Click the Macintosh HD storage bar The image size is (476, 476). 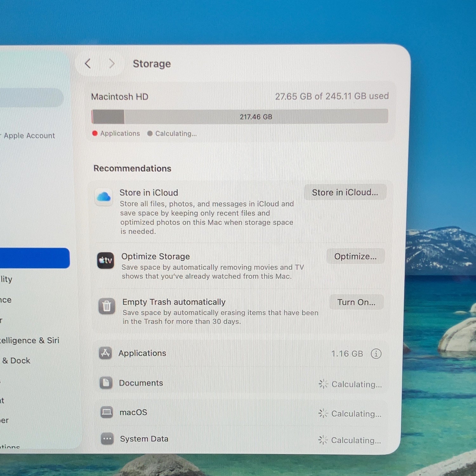(x=240, y=116)
